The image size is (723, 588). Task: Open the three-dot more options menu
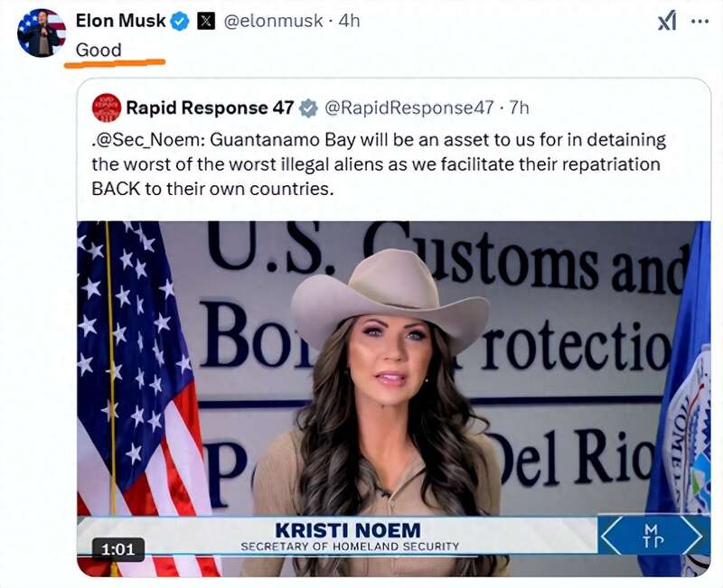tap(700, 21)
